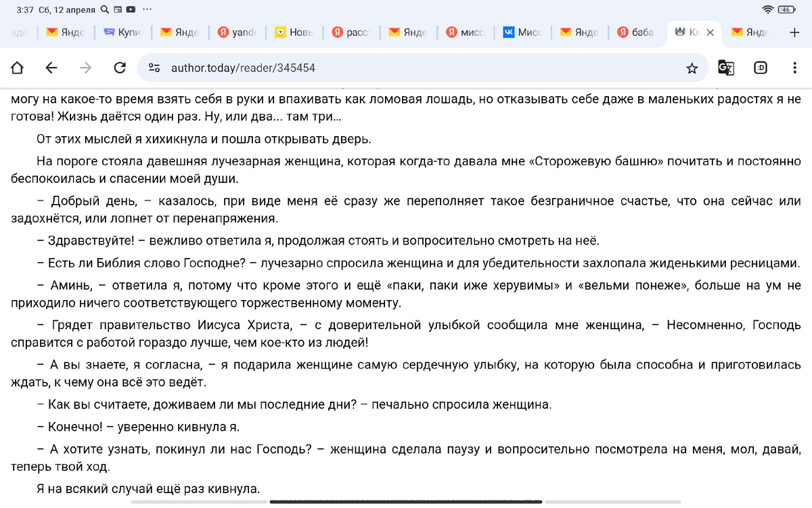Open the Google Translate extension icon
The height and width of the screenshot is (508, 812).
(726, 68)
